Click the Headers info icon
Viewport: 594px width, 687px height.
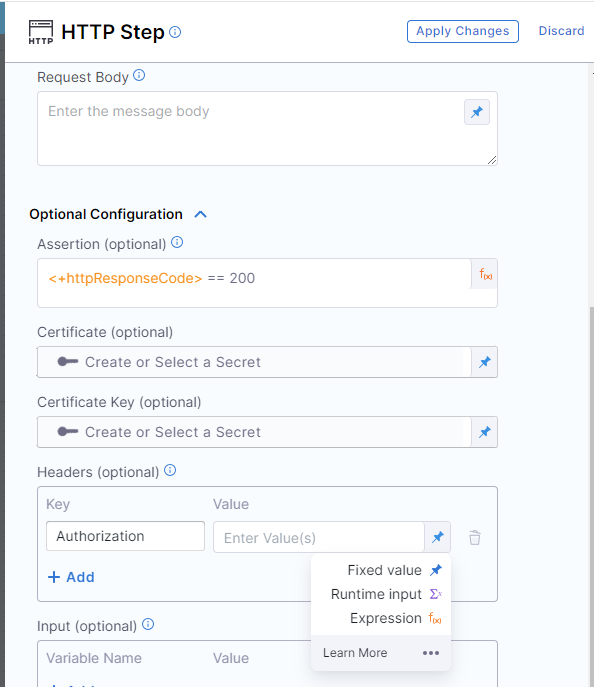[170, 471]
